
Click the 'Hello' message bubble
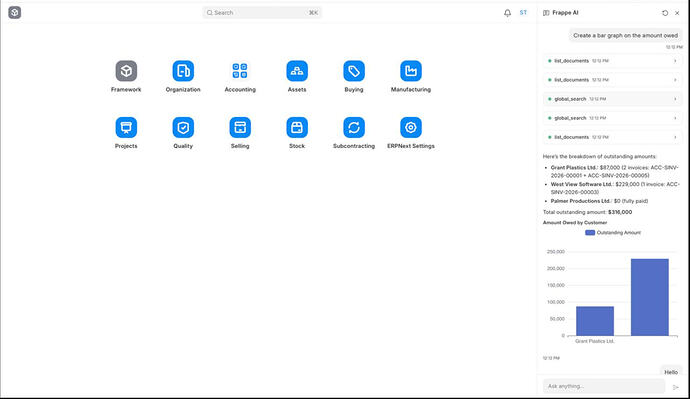pyautogui.click(x=671, y=372)
